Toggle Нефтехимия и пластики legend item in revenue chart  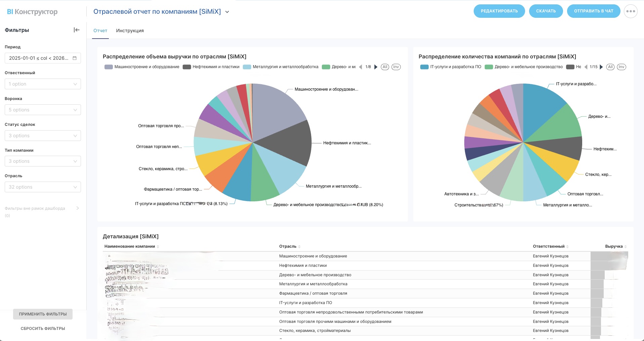point(211,67)
